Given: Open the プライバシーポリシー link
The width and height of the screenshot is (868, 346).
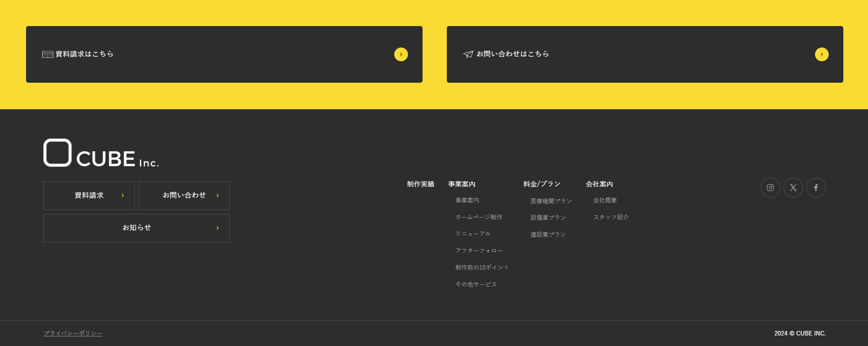Looking at the screenshot, I should point(73,334).
